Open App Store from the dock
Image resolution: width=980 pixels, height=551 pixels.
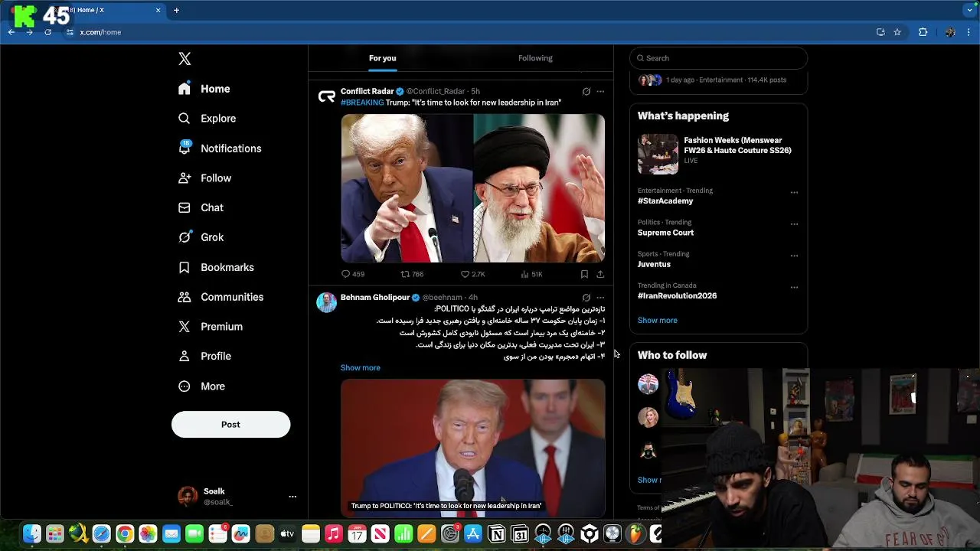coord(473,534)
